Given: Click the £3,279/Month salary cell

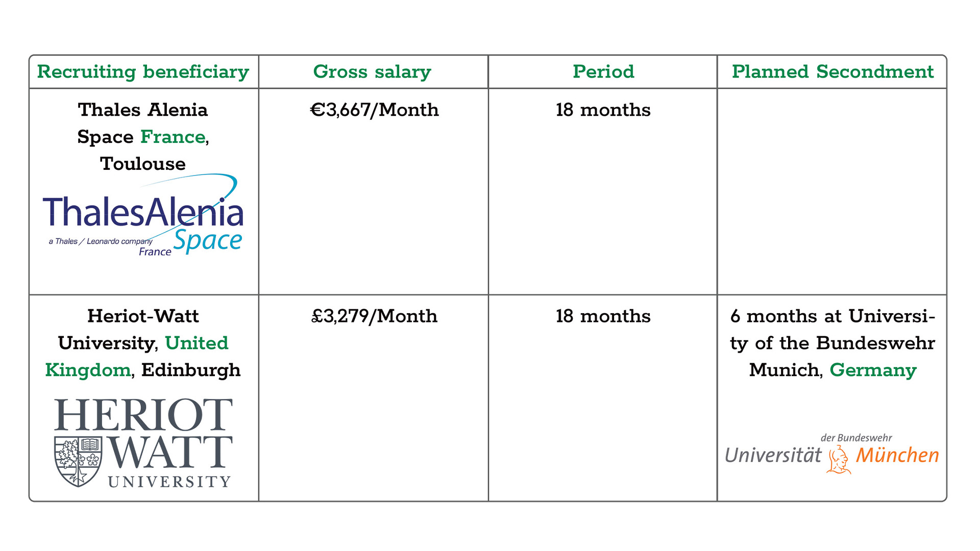Looking at the screenshot, I should (374, 316).
